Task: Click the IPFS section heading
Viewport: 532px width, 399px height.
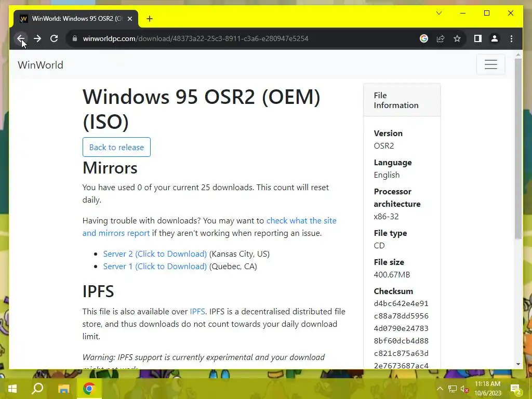Action: click(98, 291)
